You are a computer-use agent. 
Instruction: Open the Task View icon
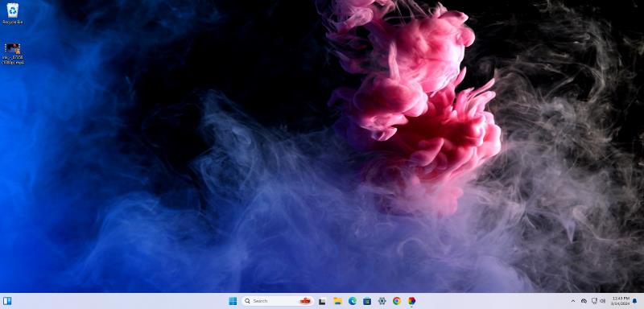(x=323, y=301)
